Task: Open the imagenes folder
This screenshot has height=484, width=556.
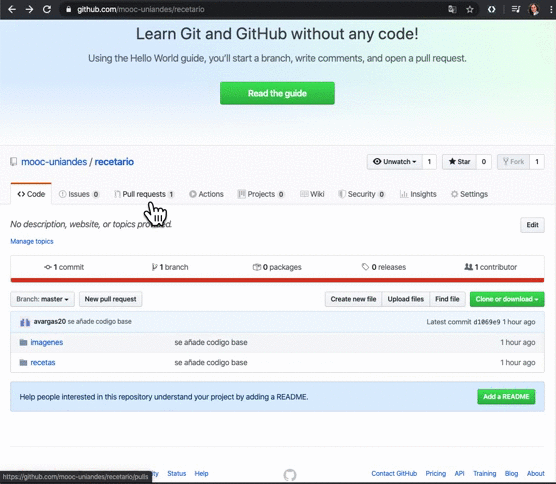Action: [47, 342]
